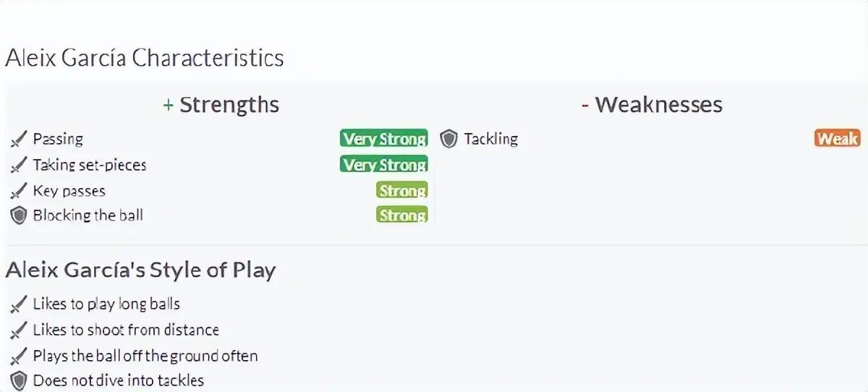Click the Aleix García's Style of Play heading
868x392 pixels.
[x=140, y=270]
